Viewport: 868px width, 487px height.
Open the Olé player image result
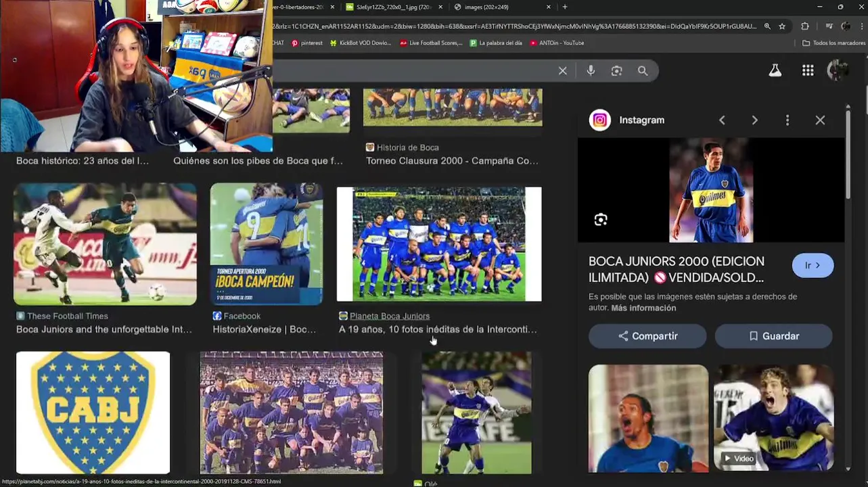point(476,413)
